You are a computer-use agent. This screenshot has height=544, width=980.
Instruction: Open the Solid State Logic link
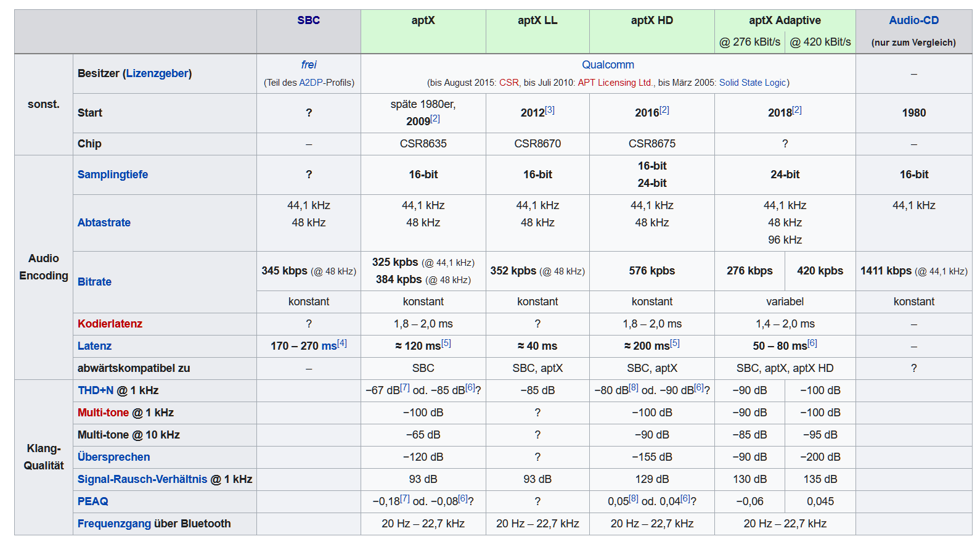pos(753,83)
